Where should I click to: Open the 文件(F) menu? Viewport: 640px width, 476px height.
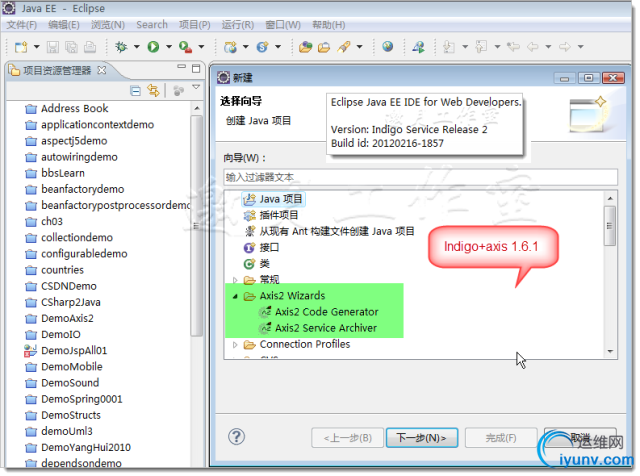pos(22,25)
